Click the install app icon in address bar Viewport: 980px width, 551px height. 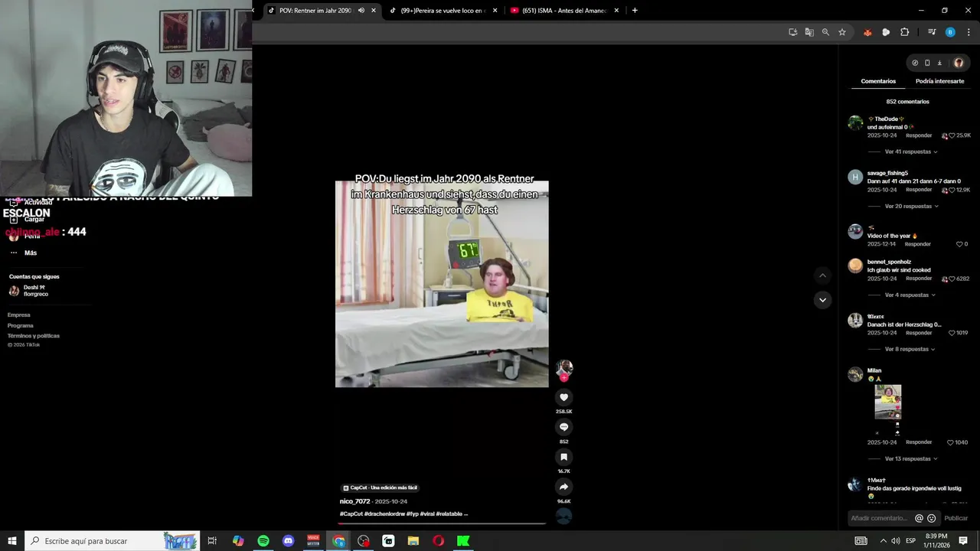pos(793,32)
